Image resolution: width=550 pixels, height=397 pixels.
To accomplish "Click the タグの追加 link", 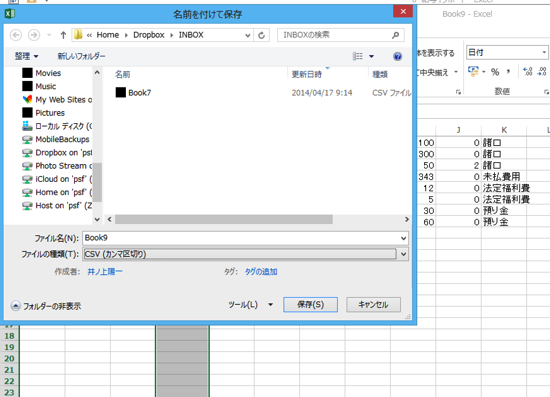I will [261, 272].
